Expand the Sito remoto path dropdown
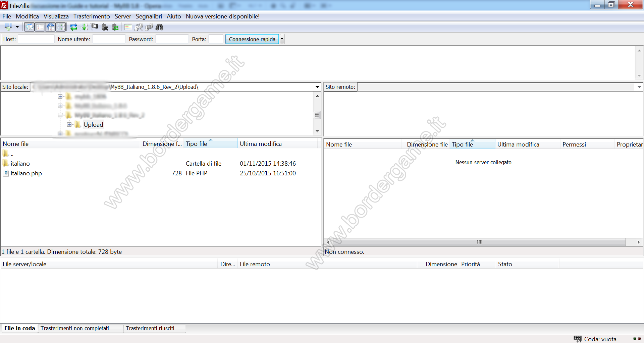Screen dimensions: 644x343 (x=639, y=87)
